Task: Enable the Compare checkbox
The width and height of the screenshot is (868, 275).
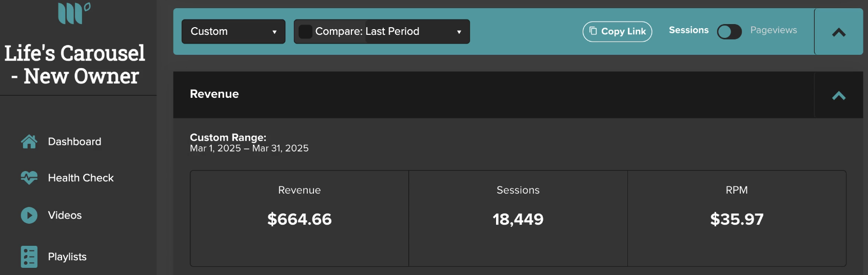Action: (305, 32)
